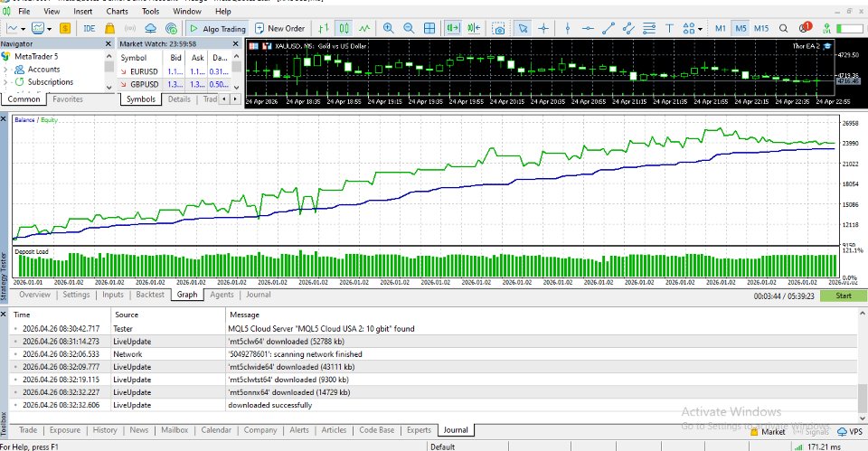
Task: Open account notifications with red badge
Action: [805, 28]
